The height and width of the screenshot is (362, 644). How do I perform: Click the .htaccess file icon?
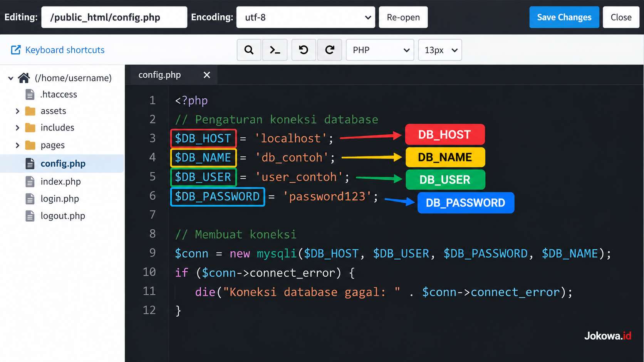point(30,94)
